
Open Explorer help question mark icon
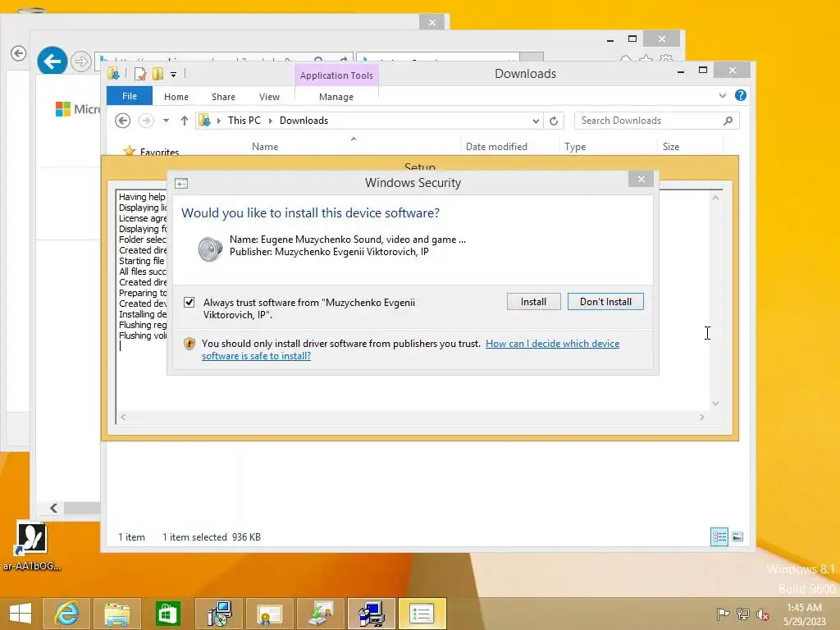click(x=741, y=95)
